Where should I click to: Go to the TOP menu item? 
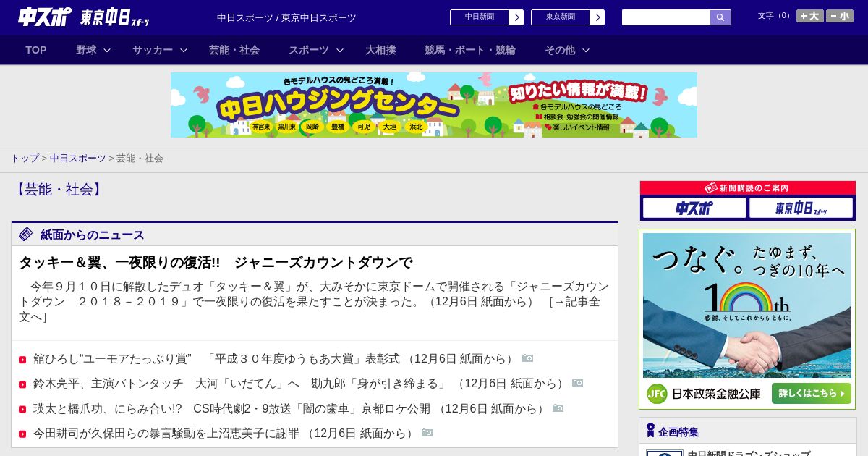(x=36, y=50)
